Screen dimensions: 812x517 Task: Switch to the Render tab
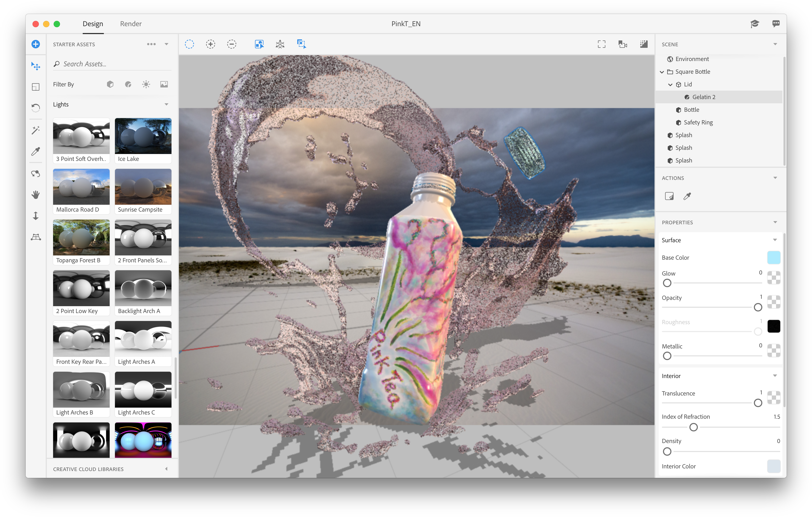pos(131,24)
